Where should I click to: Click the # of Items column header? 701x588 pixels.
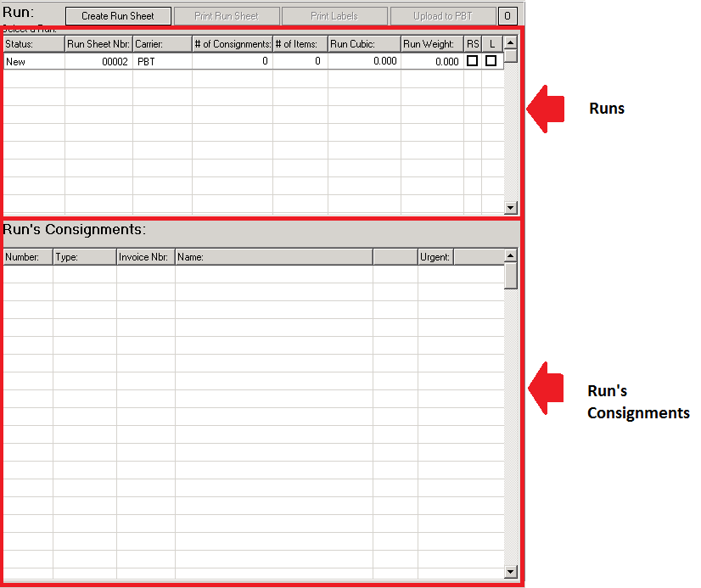point(300,44)
